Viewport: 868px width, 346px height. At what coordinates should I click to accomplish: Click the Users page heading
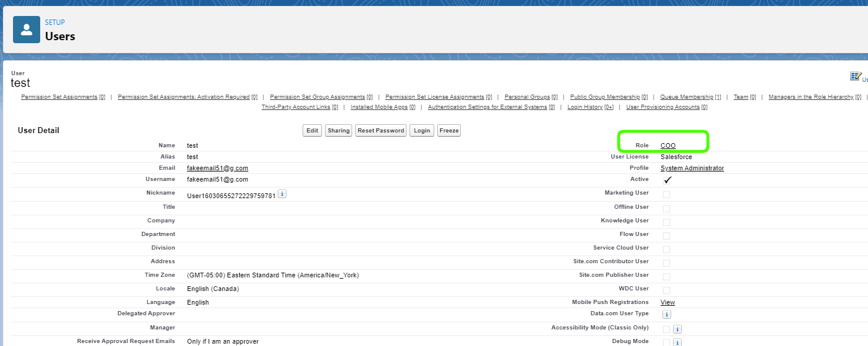pos(60,36)
